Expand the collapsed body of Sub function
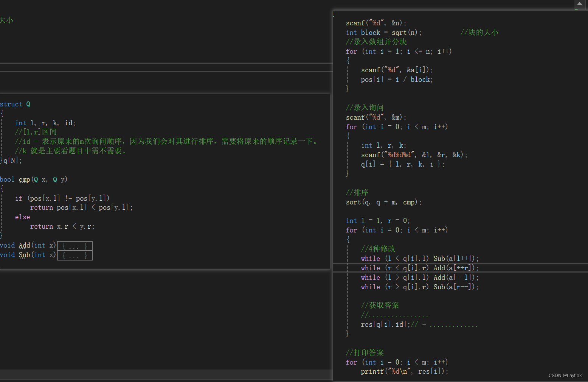588x382 pixels. (x=75, y=256)
